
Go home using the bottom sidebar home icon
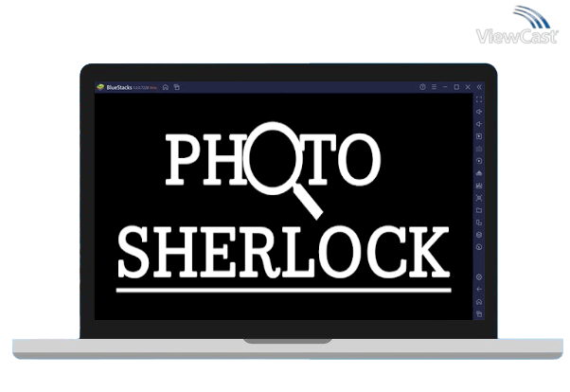click(479, 302)
